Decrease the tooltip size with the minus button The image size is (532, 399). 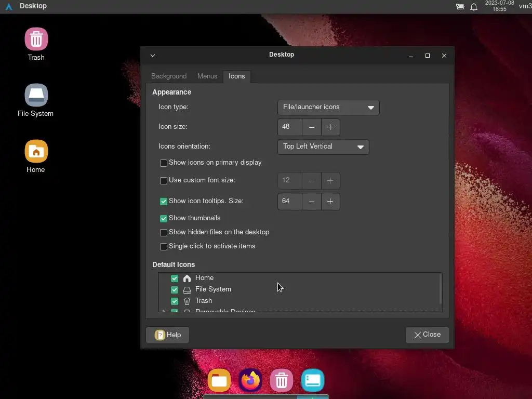click(x=312, y=202)
